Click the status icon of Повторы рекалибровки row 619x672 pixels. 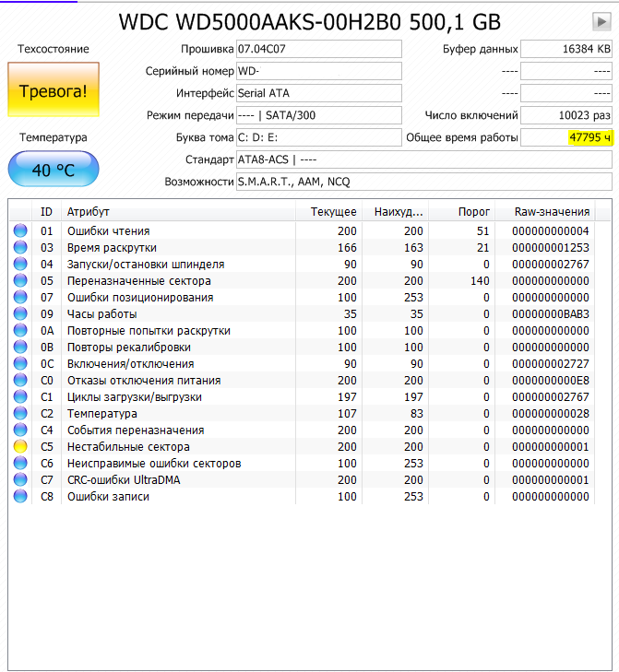[x=20, y=347]
